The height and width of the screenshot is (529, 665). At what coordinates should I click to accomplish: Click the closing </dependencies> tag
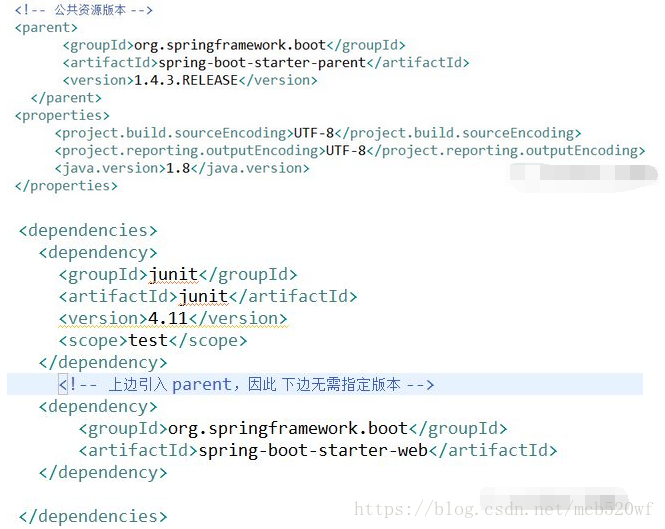pyautogui.click(x=93, y=516)
